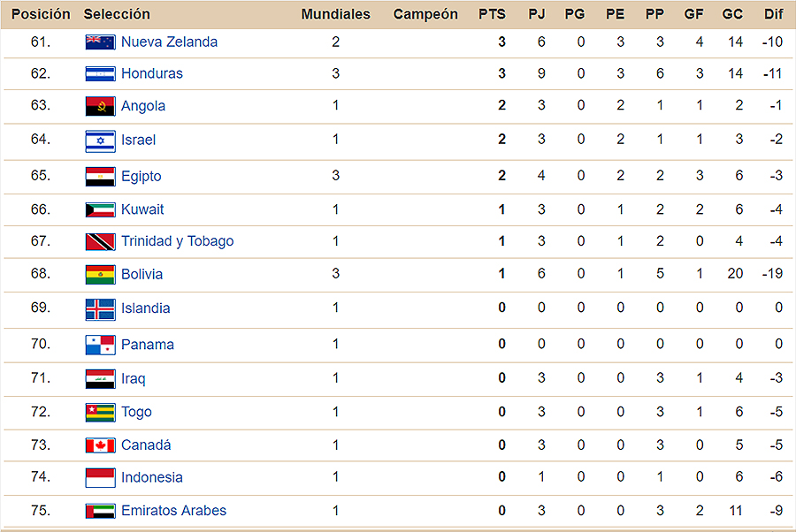Open the Indonesia team link
This screenshot has height=532, width=796.
click(152, 477)
